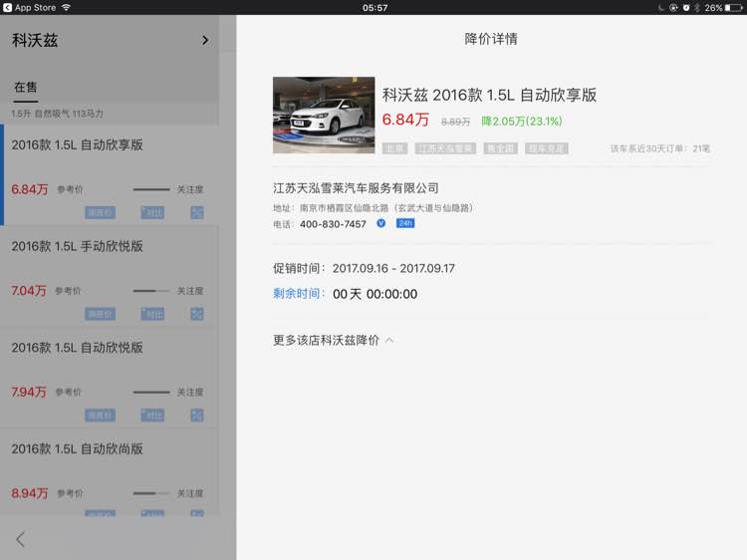Tap the back arrow at the sidebar bottom
747x560 pixels.
(20, 539)
